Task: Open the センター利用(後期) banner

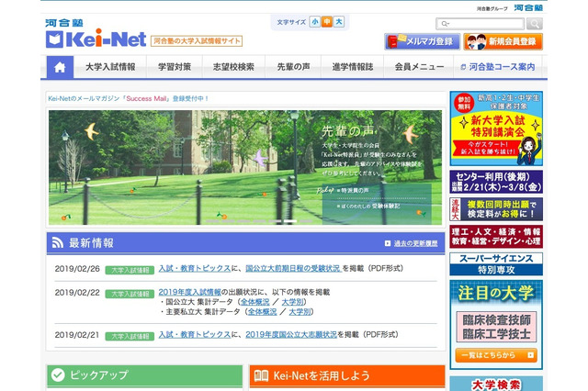Action: (x=496, y=182)
